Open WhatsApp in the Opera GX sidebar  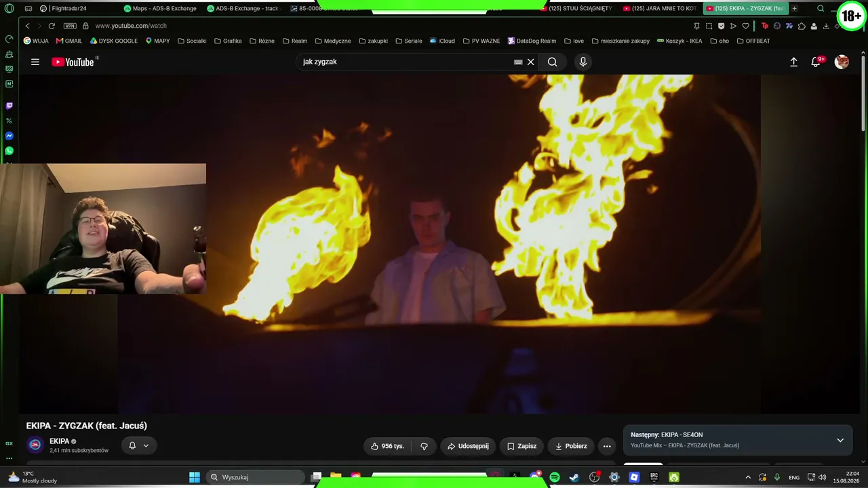[x=9, y=151]
